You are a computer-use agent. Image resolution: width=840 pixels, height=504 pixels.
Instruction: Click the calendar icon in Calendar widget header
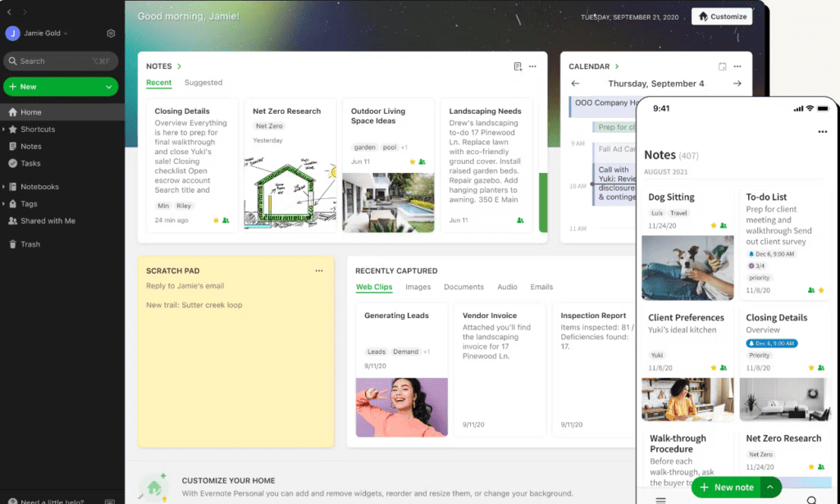pos(722,66)
